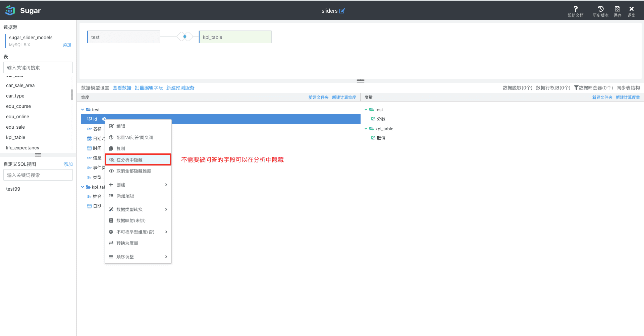Click the sidebar table list divider handle
Image resolution: width=644 pixels, height=336 pixels.
tap(38, 155)
